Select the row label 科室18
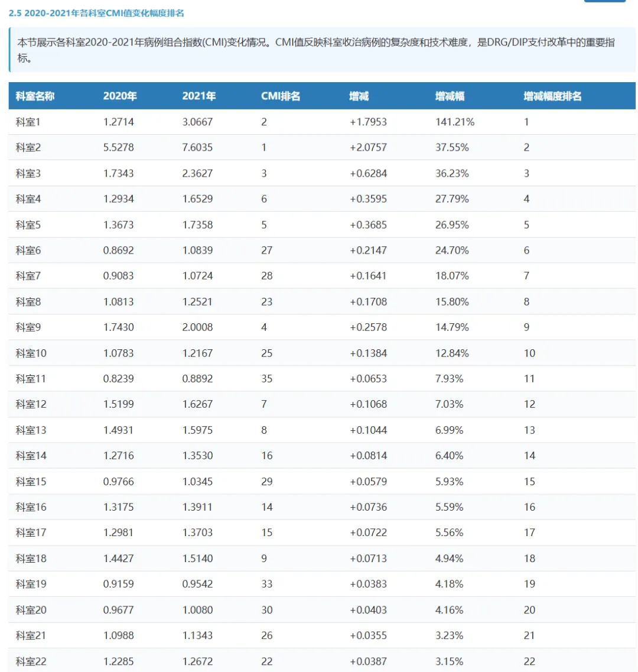 [31, 558]
